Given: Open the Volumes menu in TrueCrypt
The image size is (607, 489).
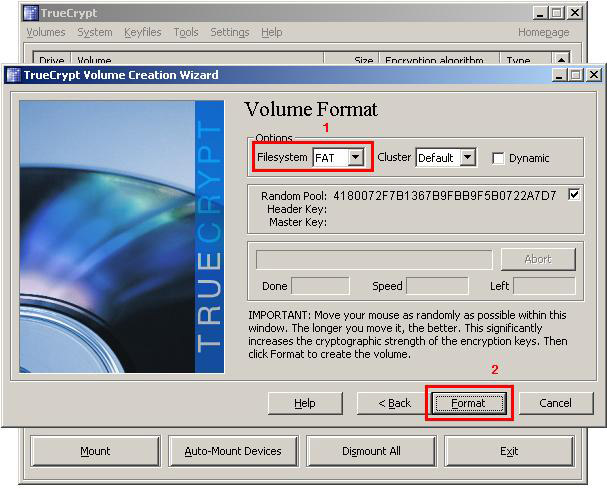Looking at the screenshot, I should [x=46, y=32].
